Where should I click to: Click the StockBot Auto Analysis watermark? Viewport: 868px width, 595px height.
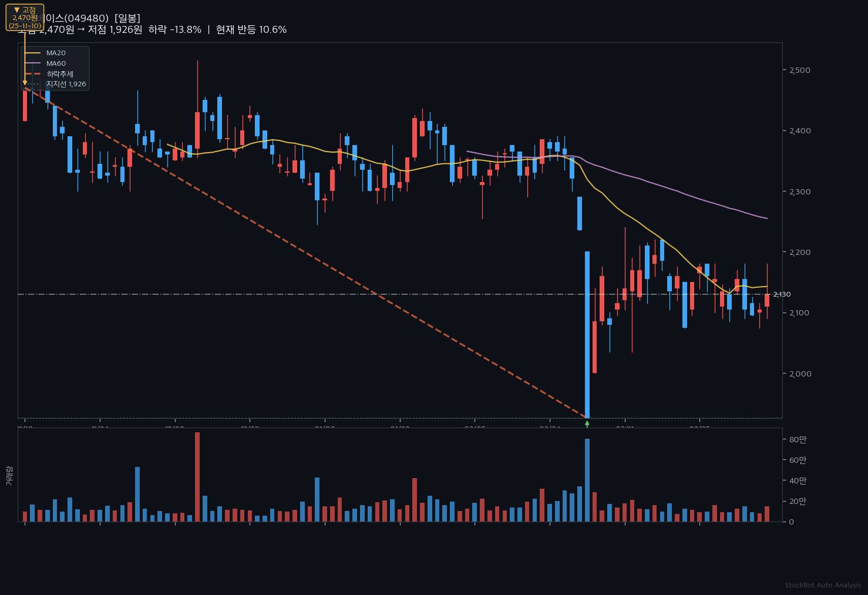pyautogui.click(x=823, y=585)
